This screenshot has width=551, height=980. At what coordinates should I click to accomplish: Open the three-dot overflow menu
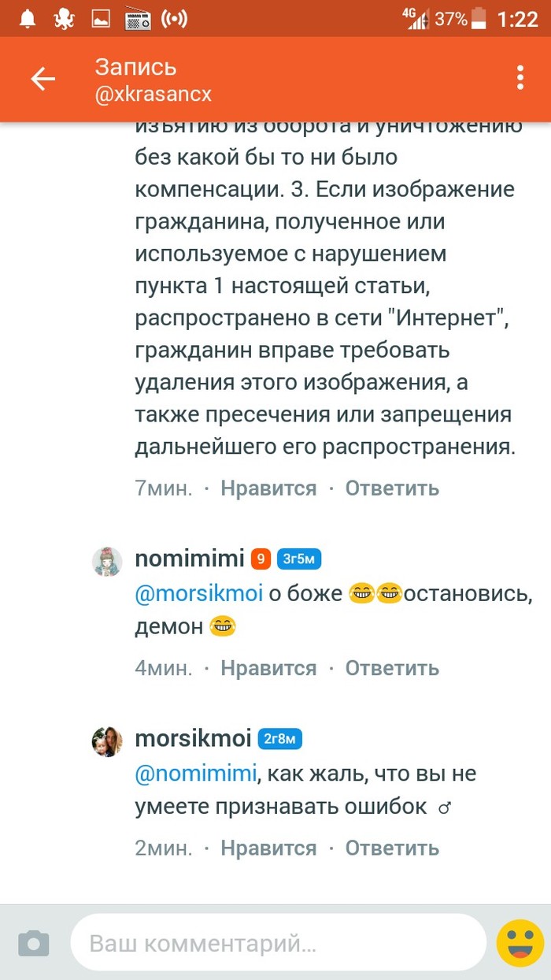pos(520,79)
